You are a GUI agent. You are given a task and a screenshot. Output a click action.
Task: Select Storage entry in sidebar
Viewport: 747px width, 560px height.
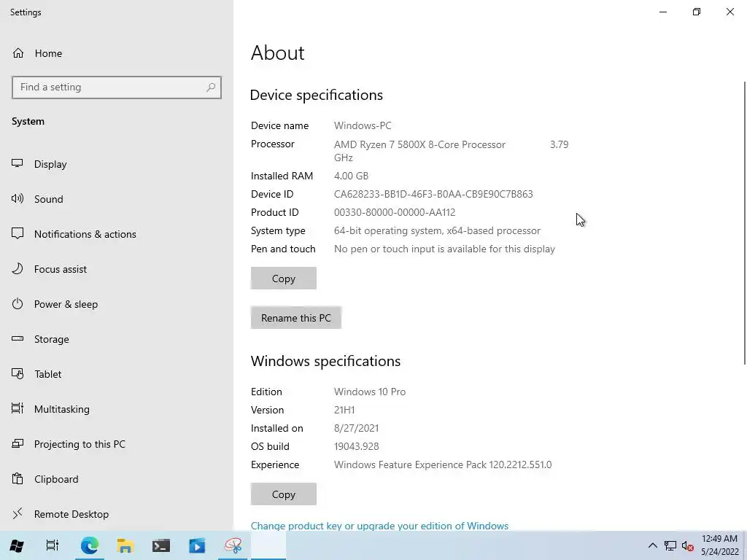tap(52, 339)
